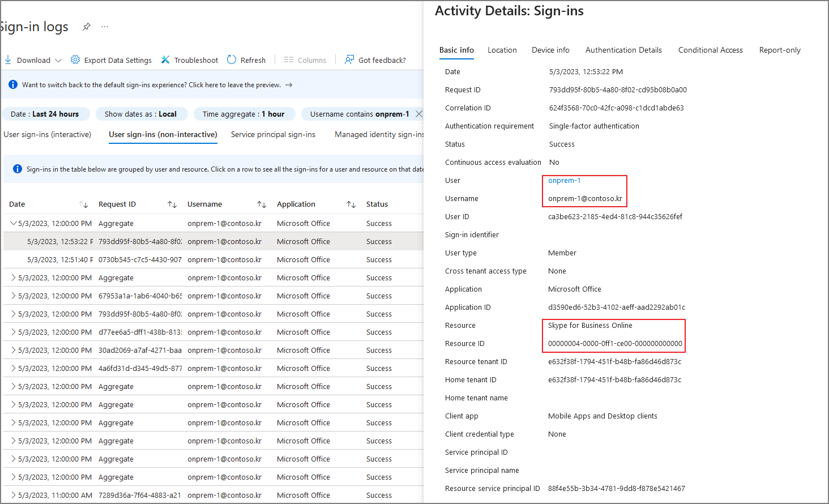The image size is (829, 504).
Task: Click the Date value 5/3/2023, 12:53:22 PM
Action: tap(586, 72)
